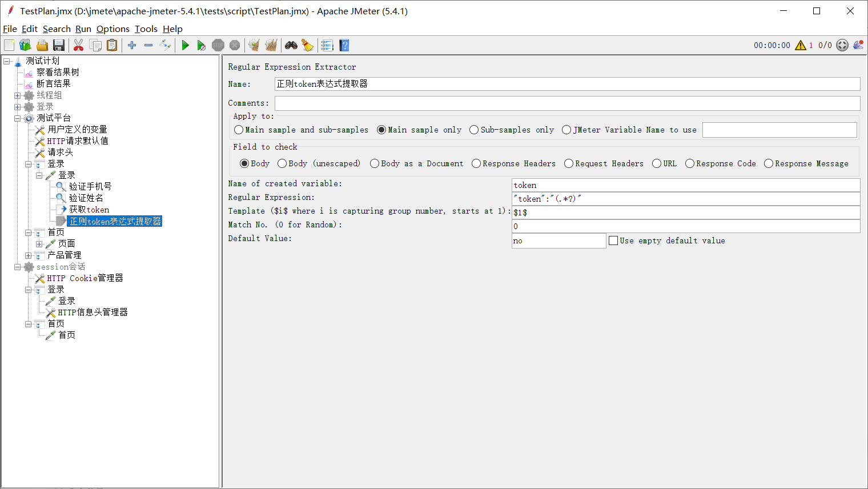The height and width of the screenshot is (489, 868).
Task: Expand the 线程组 thread group
Action: click(18, 95)
